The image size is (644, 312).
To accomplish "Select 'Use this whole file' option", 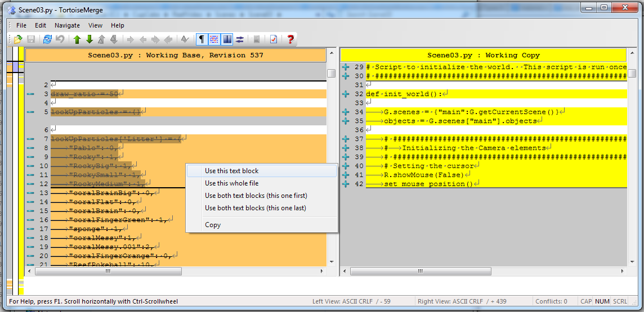I will pos(232,183).
